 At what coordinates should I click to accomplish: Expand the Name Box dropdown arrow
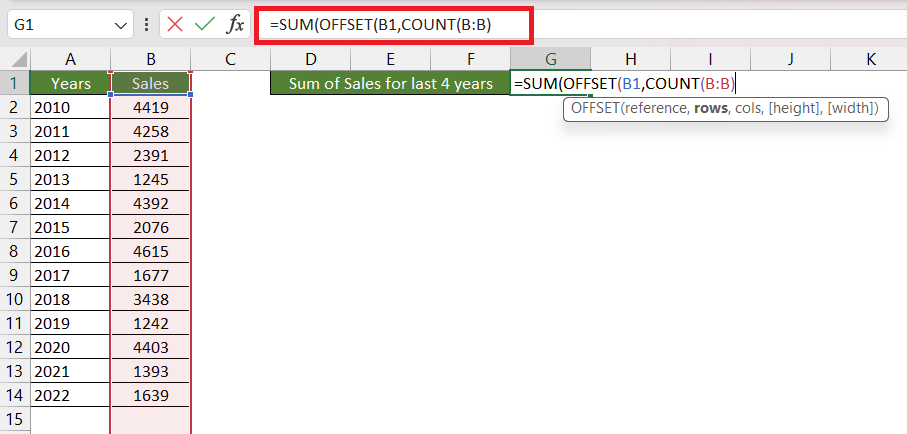121,25
